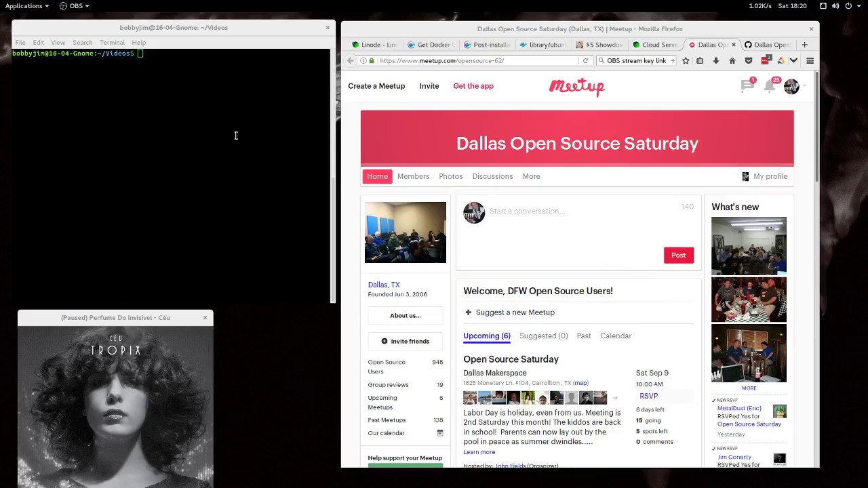Open the Firefox bookmarks list icon
Screen dimensions: 868x488
700,60
